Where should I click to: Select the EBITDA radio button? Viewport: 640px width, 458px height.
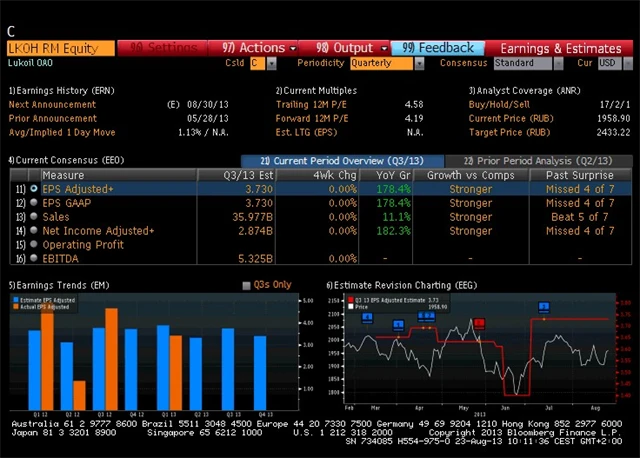click(34, 258)
